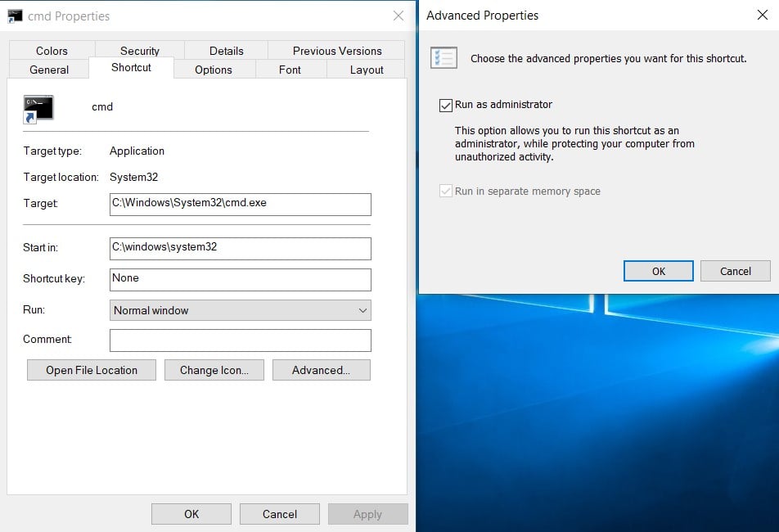Click in the Target path field
The image size is (779, 532).
pyautogui.click(x=240, y=204)
